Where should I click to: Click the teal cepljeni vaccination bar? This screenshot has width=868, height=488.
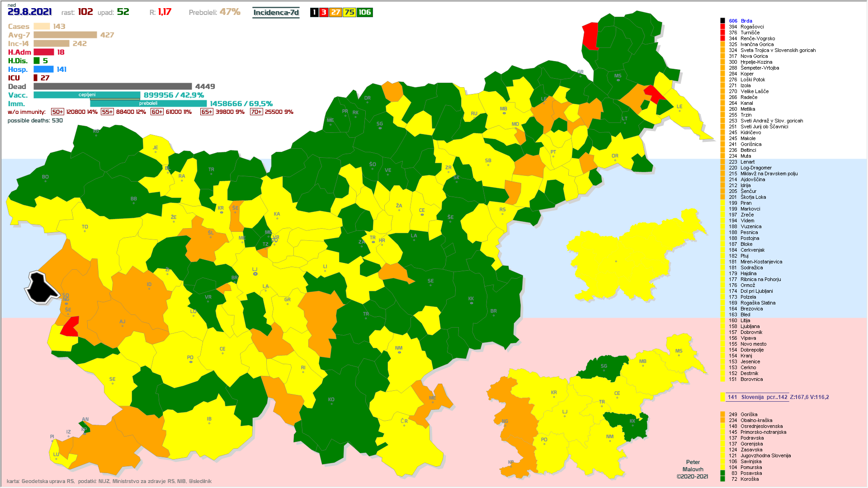click(87, 95)
